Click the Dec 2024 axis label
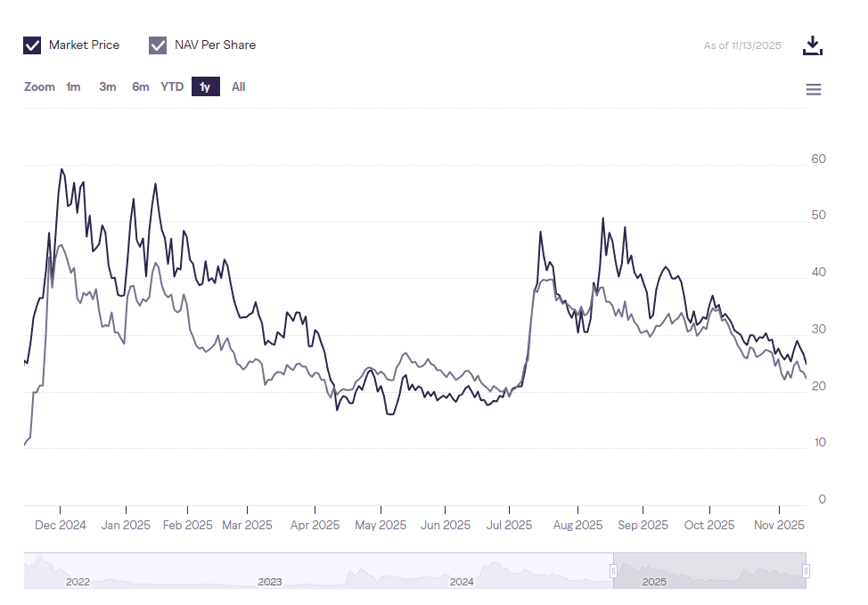Screen dimensions: 868x605 pos(60,525)
